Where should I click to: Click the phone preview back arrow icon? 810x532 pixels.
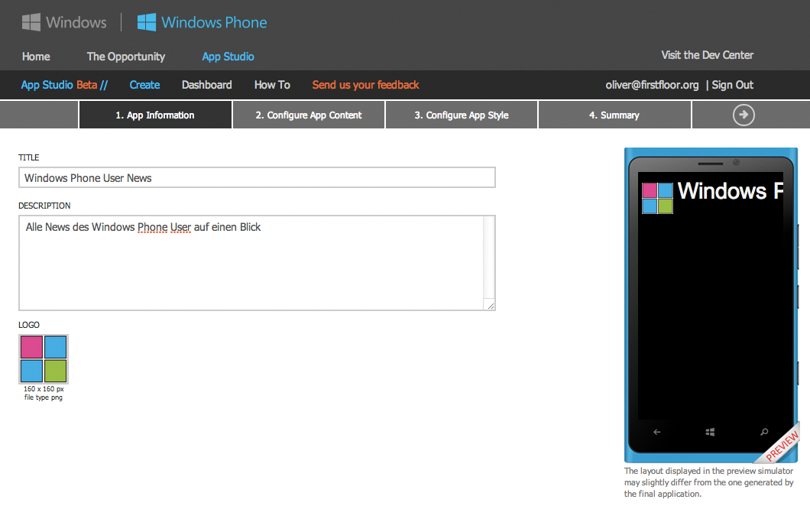click(x=656, y=432)
